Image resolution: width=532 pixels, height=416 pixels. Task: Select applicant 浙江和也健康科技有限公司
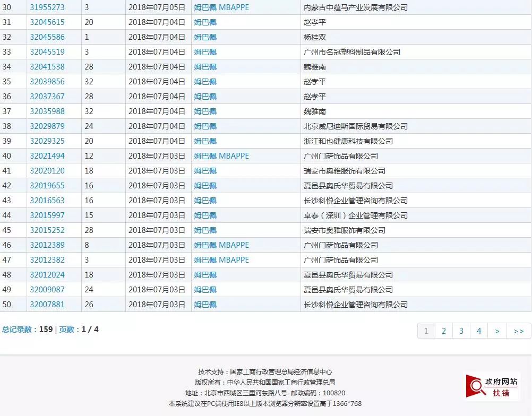click(x=348, y=141)
